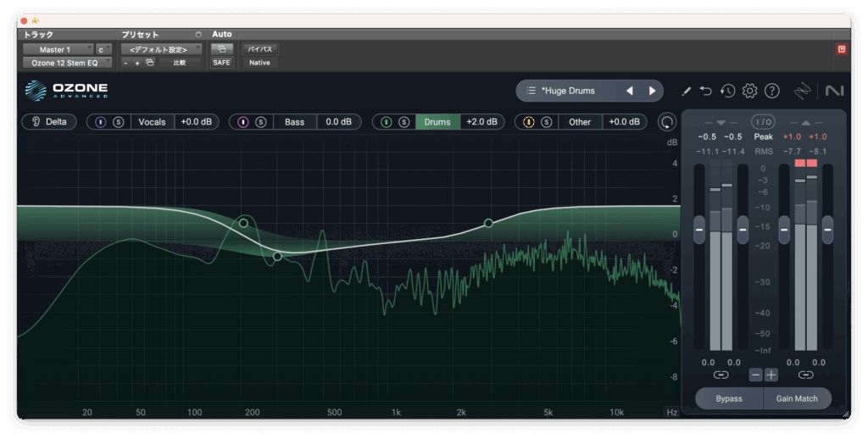Viewport: 868px width, 439px height.
Task: Go to the next preset arrow
Action: (652, 91)
